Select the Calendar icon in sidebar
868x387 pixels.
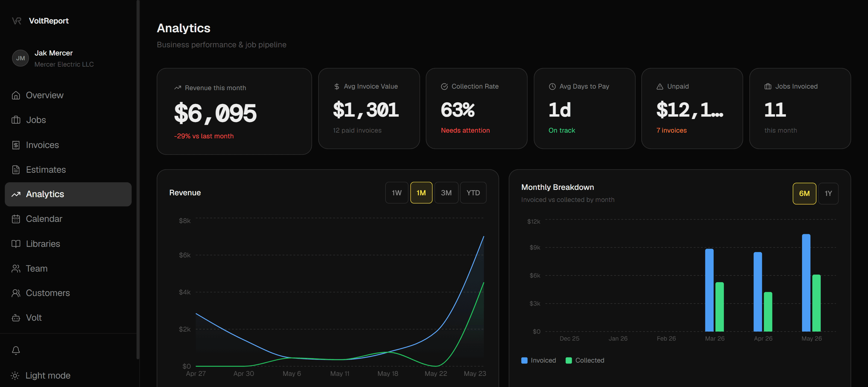[x=16, y=219]
